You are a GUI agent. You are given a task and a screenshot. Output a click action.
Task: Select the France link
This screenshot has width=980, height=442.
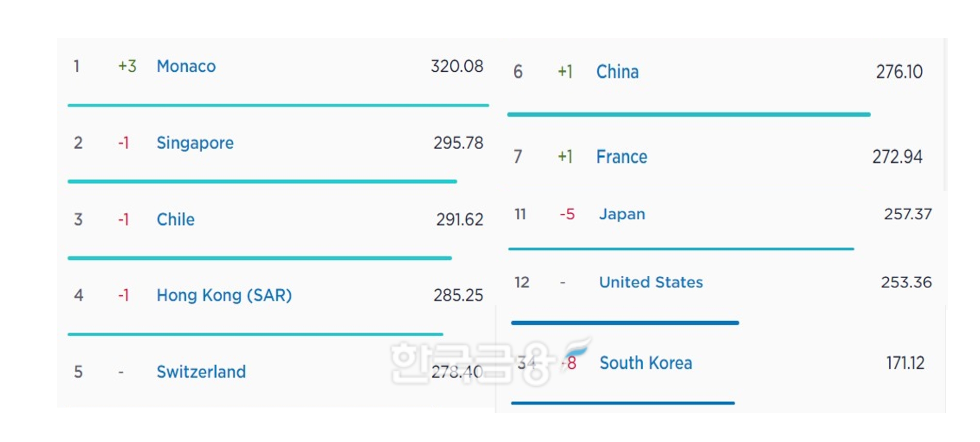[622, 157]
